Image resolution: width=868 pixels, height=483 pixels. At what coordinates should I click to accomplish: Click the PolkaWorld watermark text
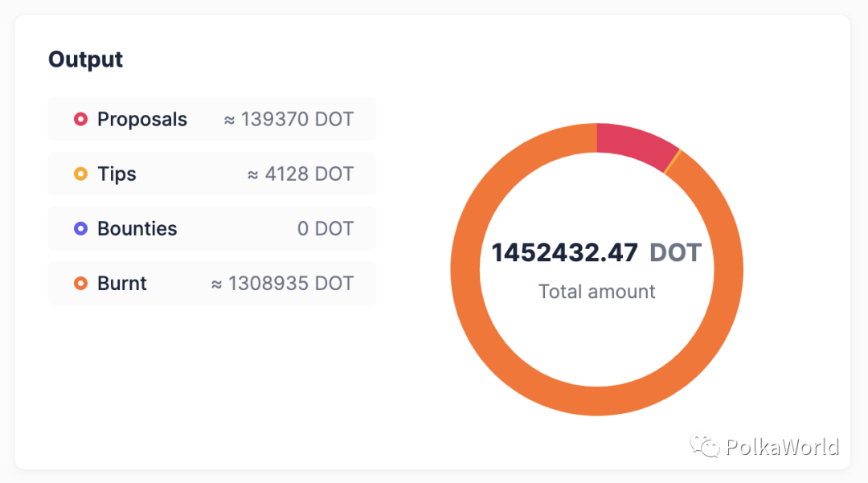coord(782,447)
